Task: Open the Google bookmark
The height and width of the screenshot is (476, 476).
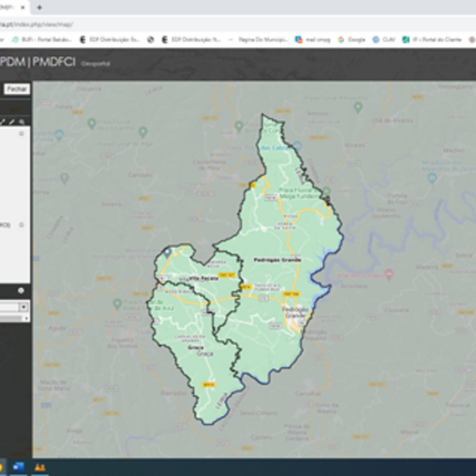Action: point(351,38)
